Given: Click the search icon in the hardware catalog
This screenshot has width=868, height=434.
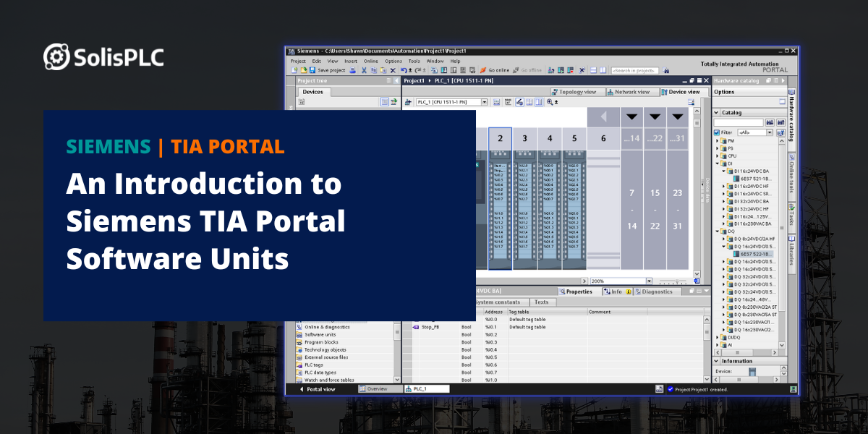Looking at the screenshot, I should click(x=771, y=122).
